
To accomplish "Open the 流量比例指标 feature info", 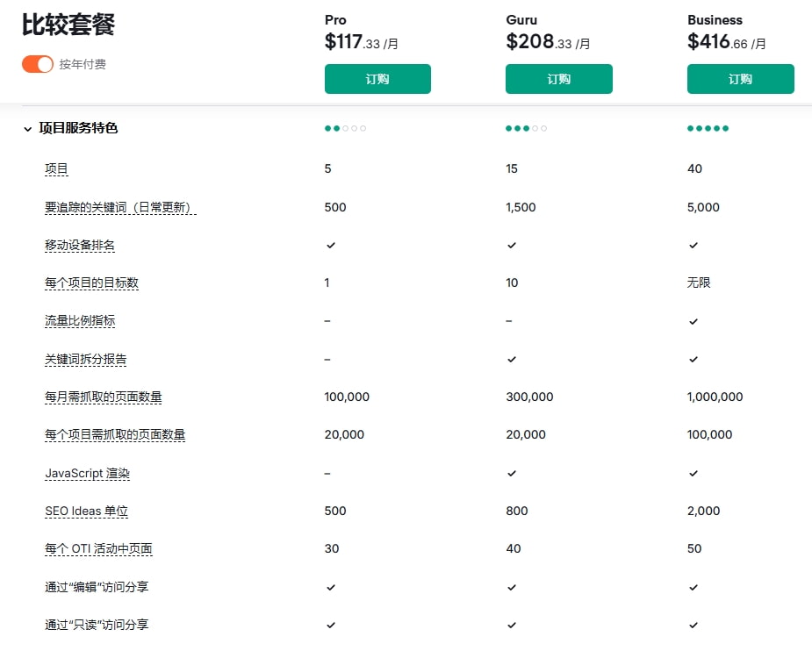I will [x=79, y=320].
